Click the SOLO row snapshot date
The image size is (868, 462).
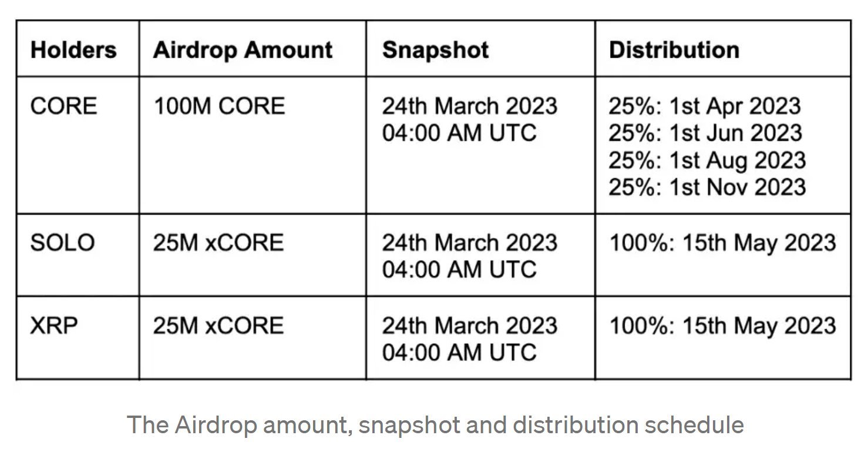pyautogui.click(x=469, y=256)
